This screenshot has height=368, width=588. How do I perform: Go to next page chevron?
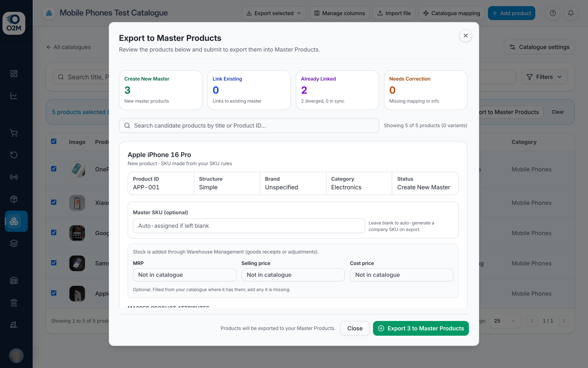tap(564, 321)
